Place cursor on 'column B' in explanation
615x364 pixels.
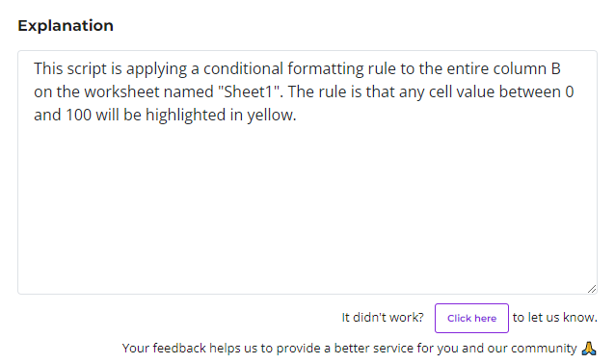pos(526,69)
